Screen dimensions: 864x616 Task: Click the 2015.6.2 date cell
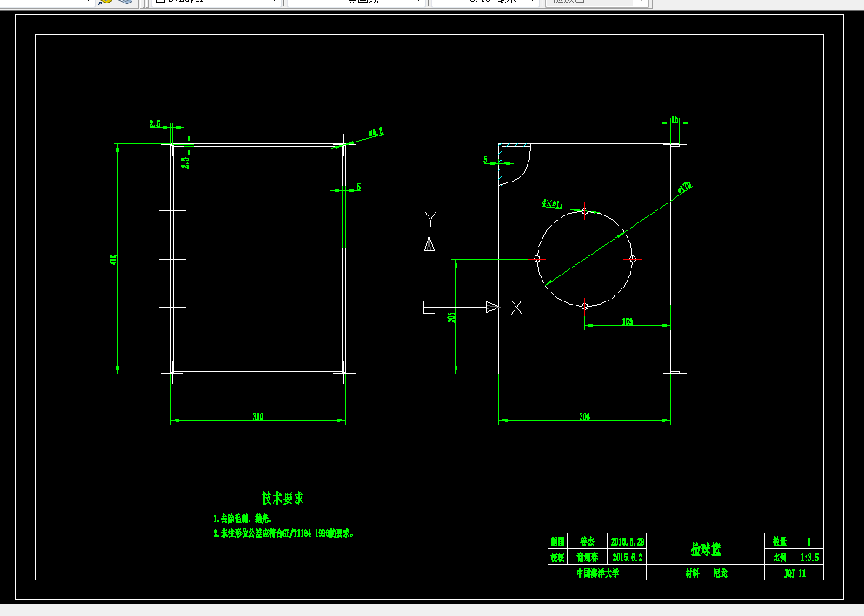(627, 557)
